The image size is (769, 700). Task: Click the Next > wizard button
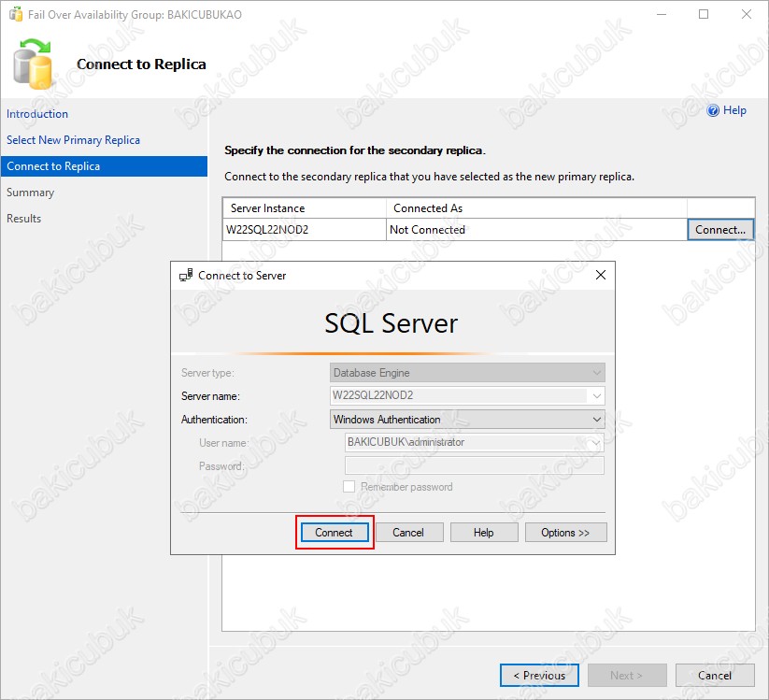pos(627,676)
